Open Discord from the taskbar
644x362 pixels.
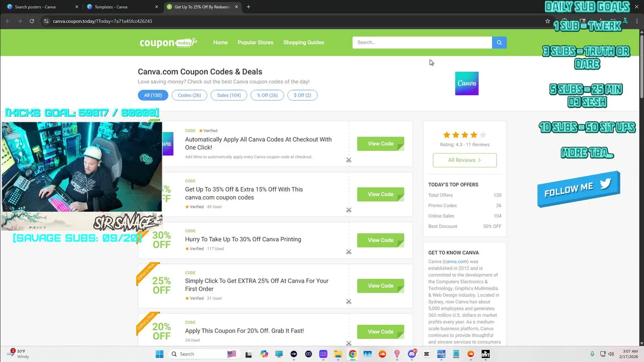click(412, 354)
